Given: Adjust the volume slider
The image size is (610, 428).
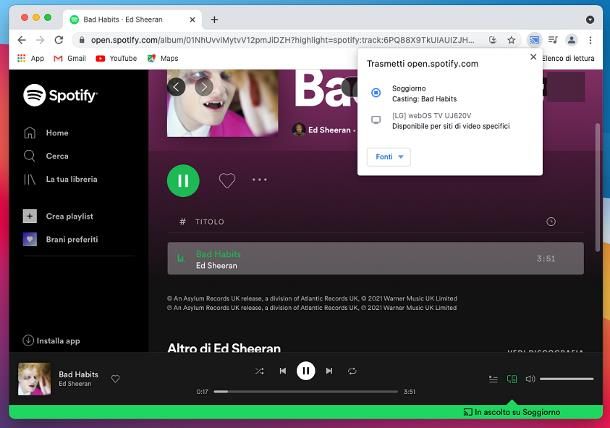Looking at the screenshot, I should 567,379.
